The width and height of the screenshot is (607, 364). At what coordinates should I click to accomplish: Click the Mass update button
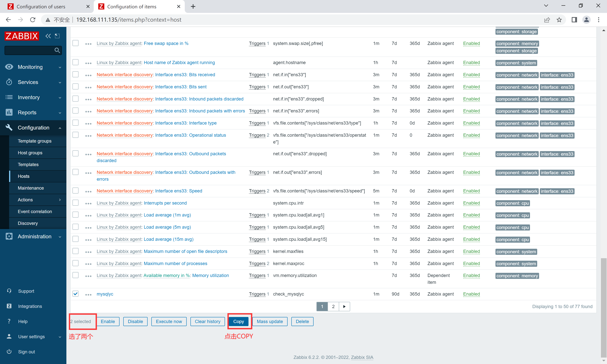tap(270, 321)
